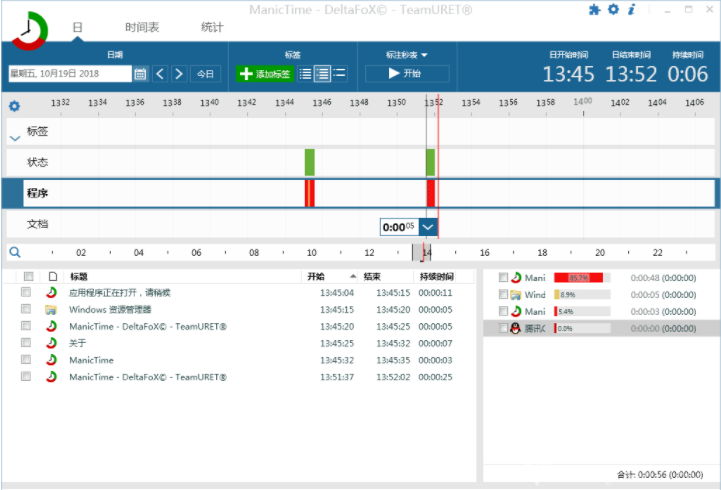The image size is (721, 490).
Task: Go to next day arrow
Action: click(x=179, y=74)
